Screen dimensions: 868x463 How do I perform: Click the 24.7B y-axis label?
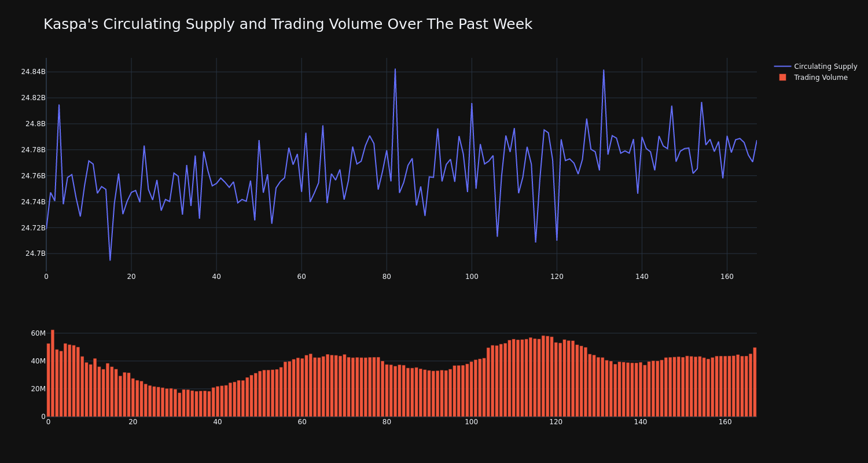coord(35,253)
